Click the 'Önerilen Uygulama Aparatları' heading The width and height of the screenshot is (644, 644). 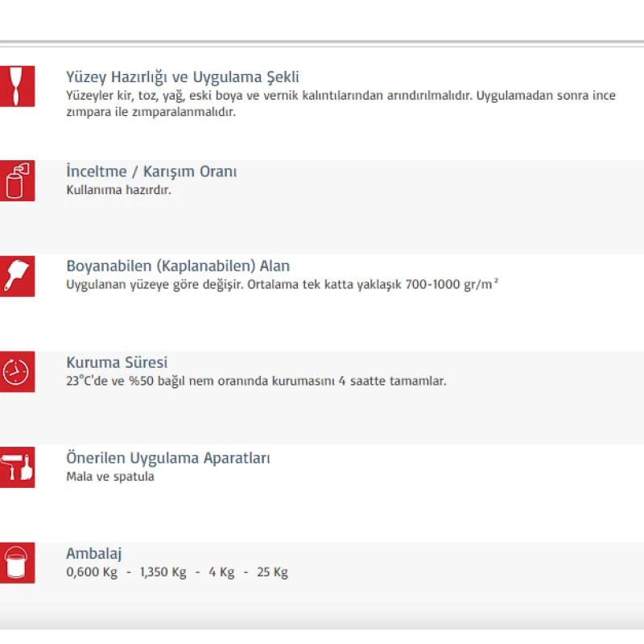[x=168, y=458]
